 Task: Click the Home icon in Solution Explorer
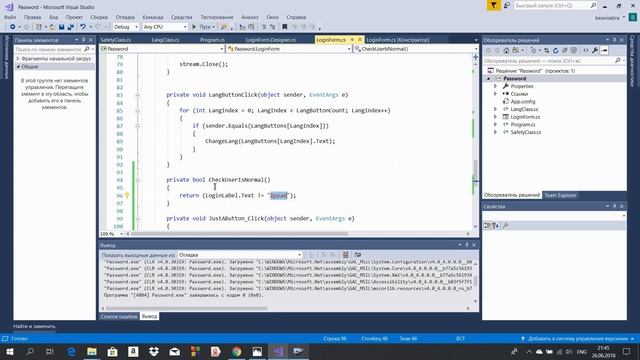click(x=506, y=51)
